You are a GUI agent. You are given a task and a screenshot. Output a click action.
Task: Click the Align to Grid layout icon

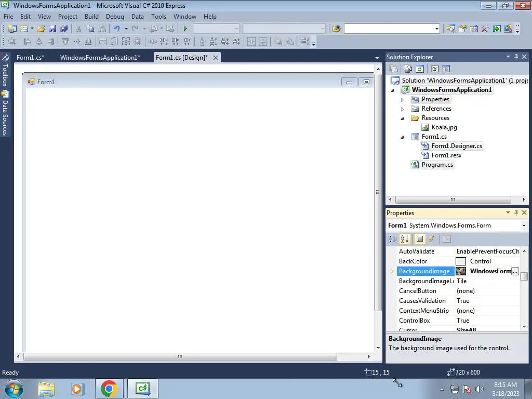tap(12, 42)
